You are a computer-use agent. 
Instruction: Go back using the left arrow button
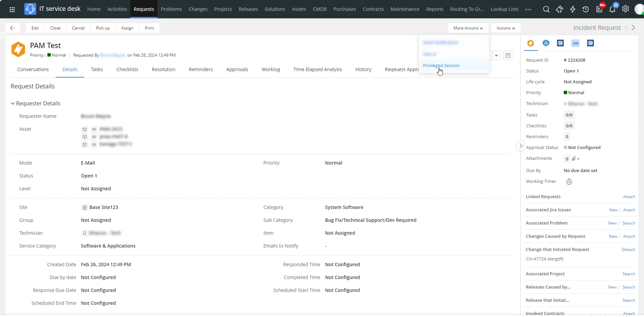pyautogui.click(x=13, y=28)
